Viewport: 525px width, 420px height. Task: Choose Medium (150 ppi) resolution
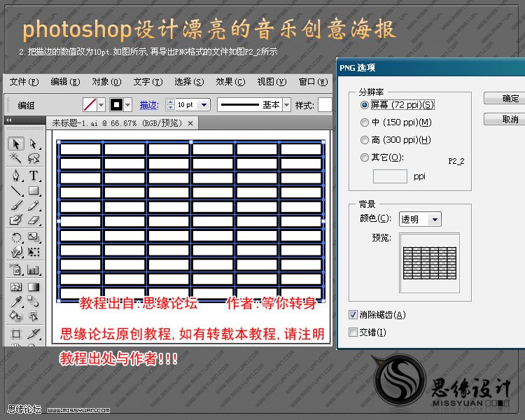[x=395, y=122]
